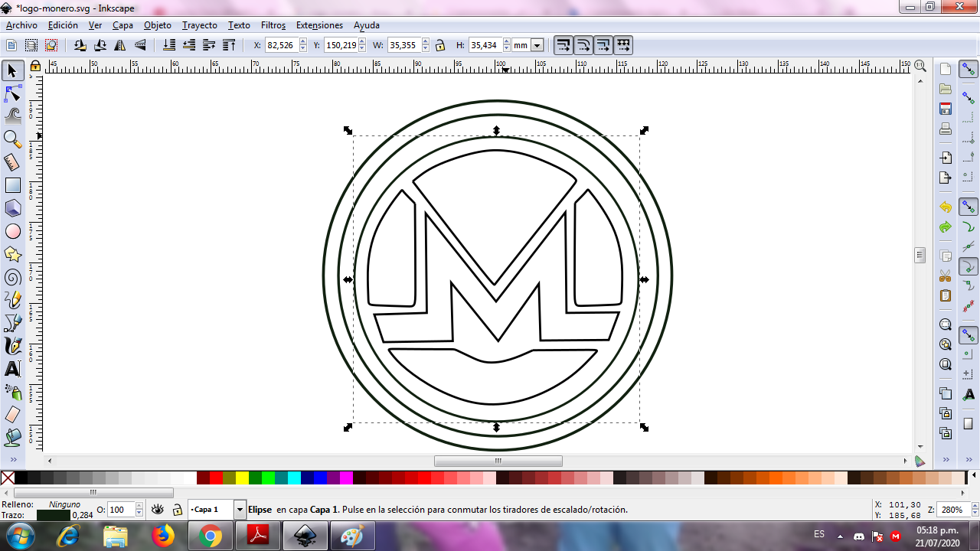
Task: Select the Spiral tool
Action: click(x=12, y=277)
